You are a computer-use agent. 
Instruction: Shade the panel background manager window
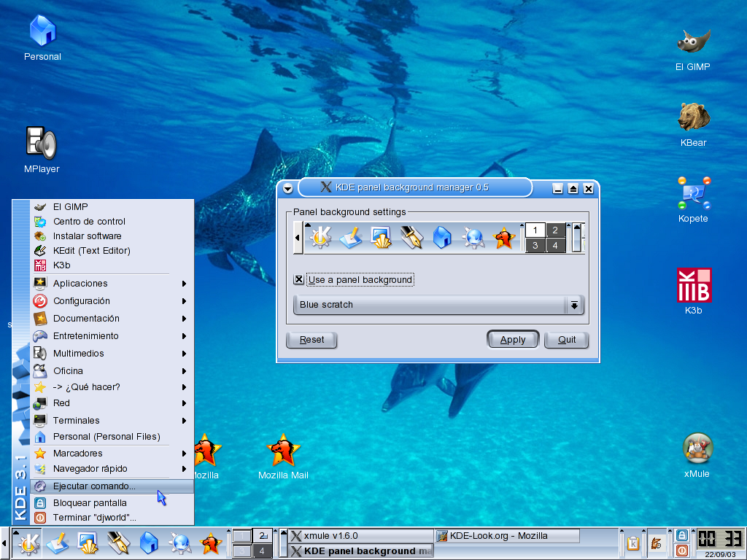573,189
